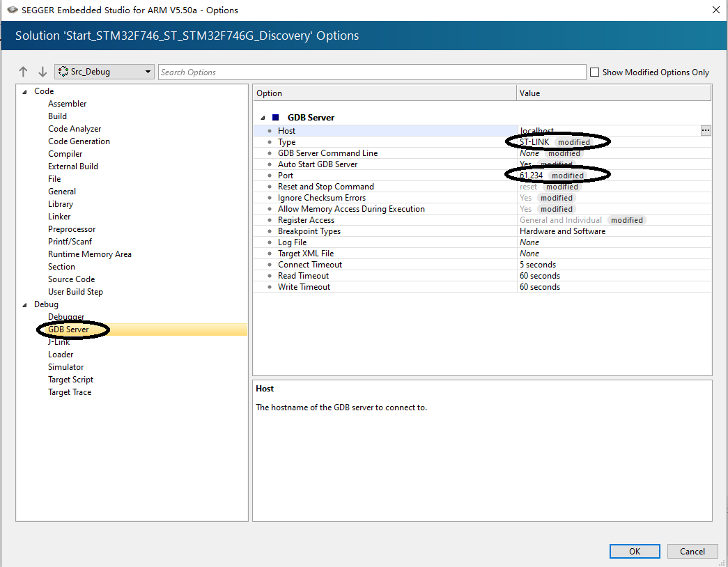Click the up arrow navigation icon
Image resolution: width=728 pixels, height=567 pixels.
click(x=23, y=72)
